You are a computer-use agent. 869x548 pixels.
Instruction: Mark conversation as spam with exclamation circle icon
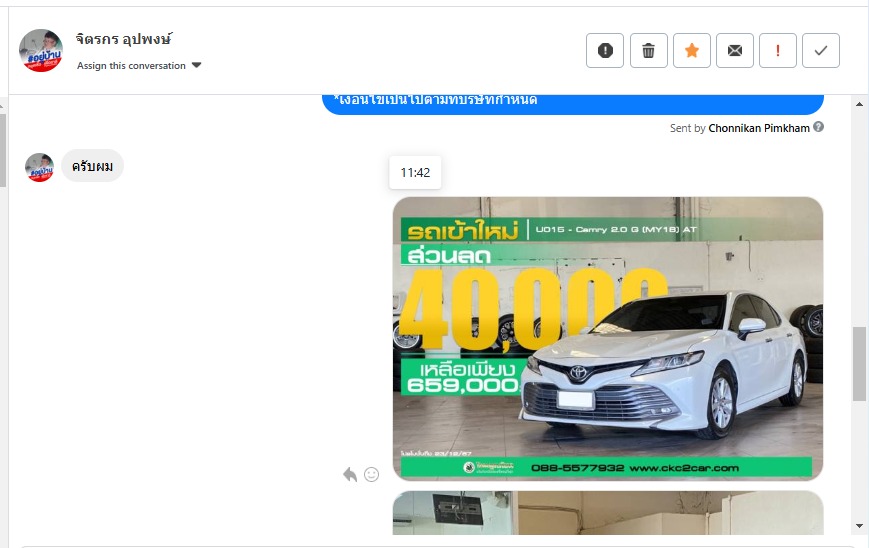pos(605,50)
